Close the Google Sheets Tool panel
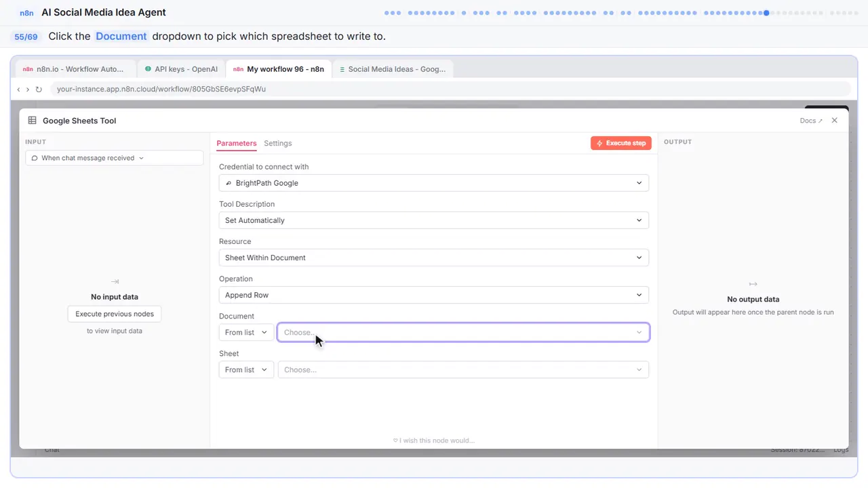Screen dimensions: 868x488 pyautogui.click(x=835, y=121)
